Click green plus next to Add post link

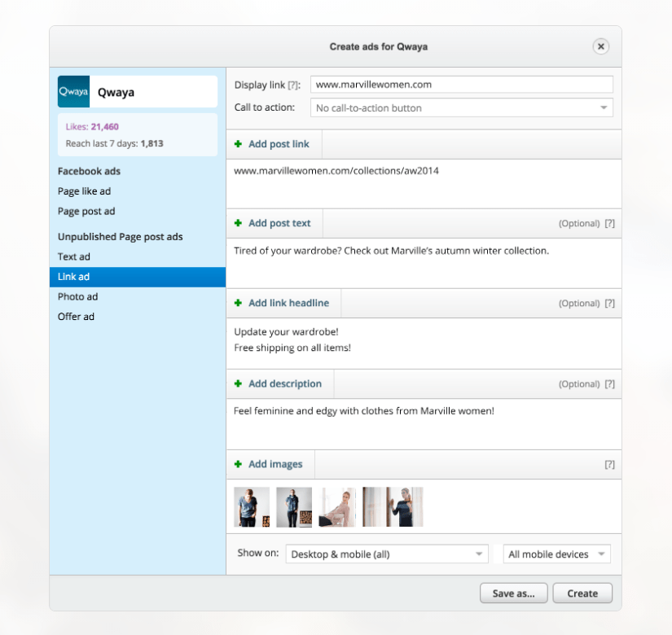click(239, 144)
